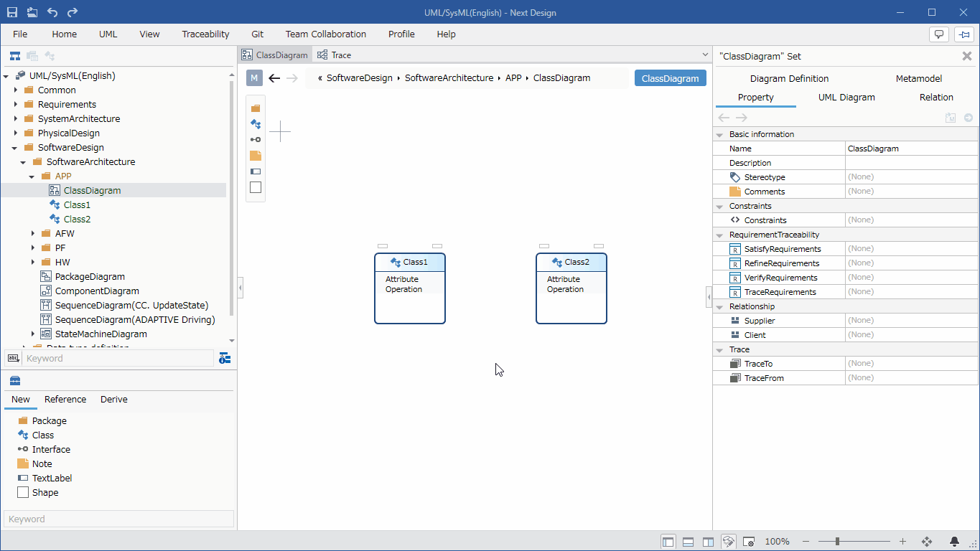Image resolution: width=980 pixels, height=551 pixels.
Task: Select the Note tool in diagram toolbox
Action: pyautogui.click(x=256, y=156)
